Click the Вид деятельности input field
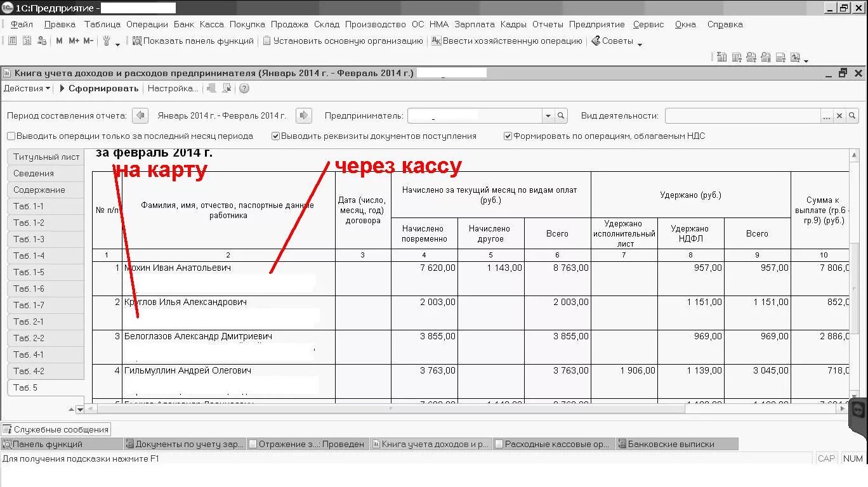The image size is (868, 487). coord(742,116)
